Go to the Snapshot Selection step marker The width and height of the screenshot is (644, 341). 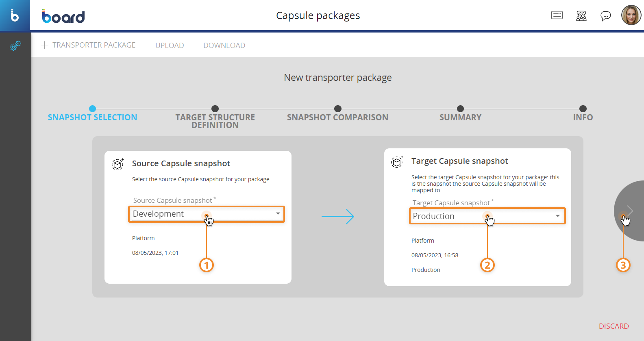pos(92,109)
